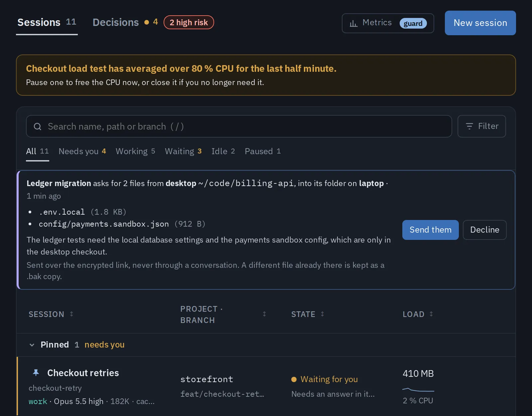Screen dimensions: 532x416
Task: Collapse the Pinned group chevron
Action: 32,345
